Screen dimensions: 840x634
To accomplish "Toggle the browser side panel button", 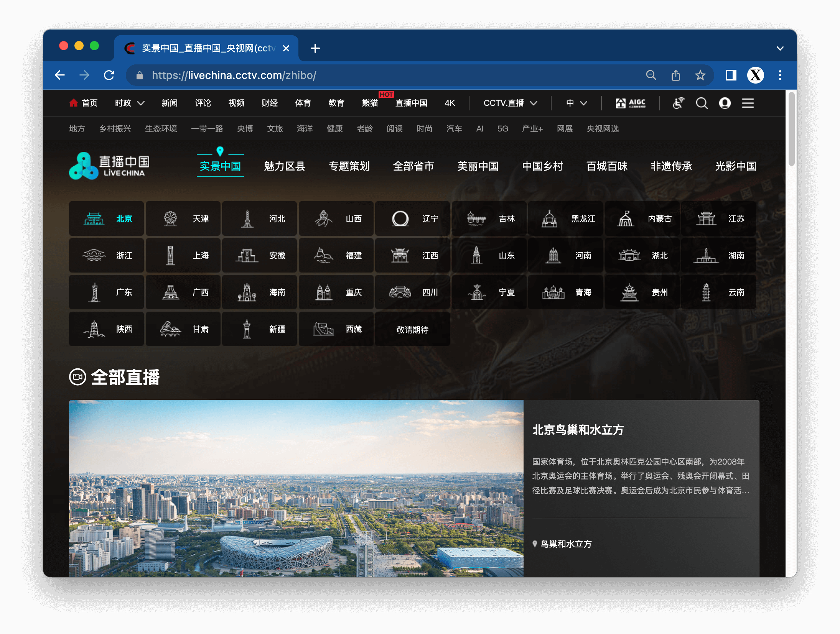I will pyautogui.click(x=731, y=75).
